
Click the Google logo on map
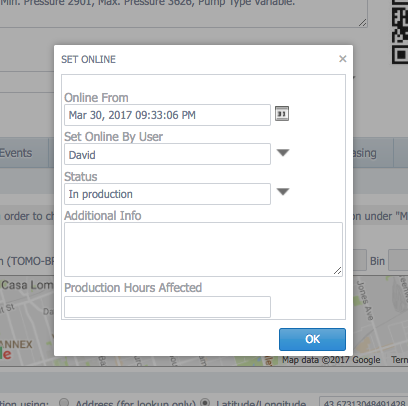6,354
